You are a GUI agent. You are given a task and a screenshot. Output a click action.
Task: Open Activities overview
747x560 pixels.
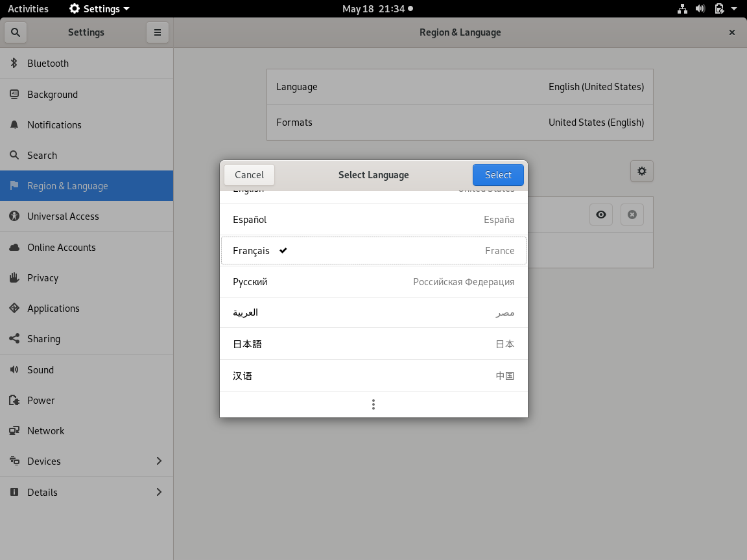point(28,9)
